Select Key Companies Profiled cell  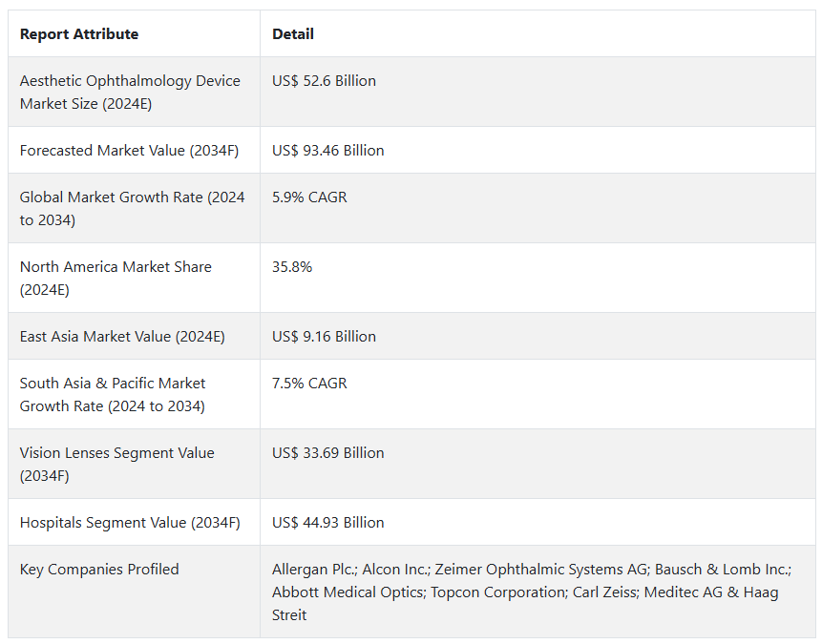click(99, 570)
